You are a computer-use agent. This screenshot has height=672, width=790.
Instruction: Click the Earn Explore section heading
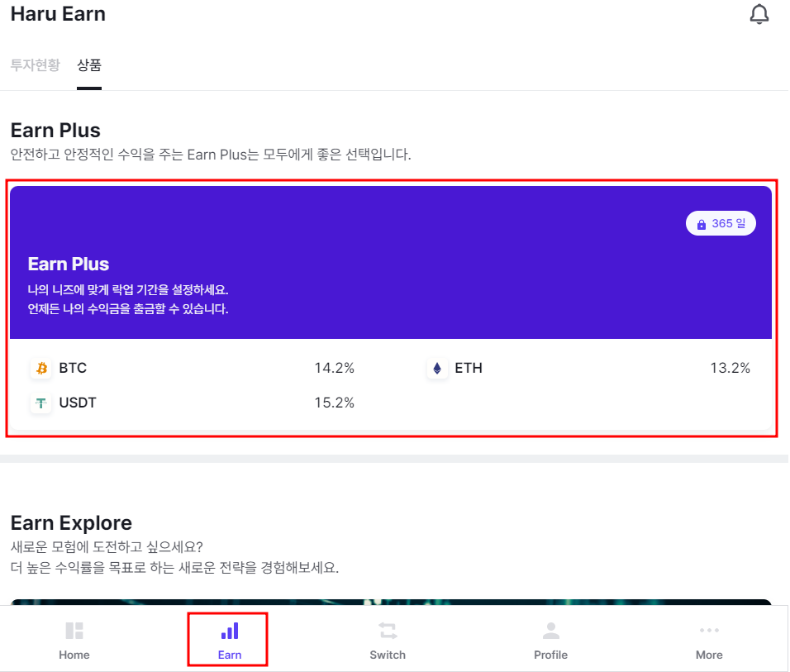(71, 522)
